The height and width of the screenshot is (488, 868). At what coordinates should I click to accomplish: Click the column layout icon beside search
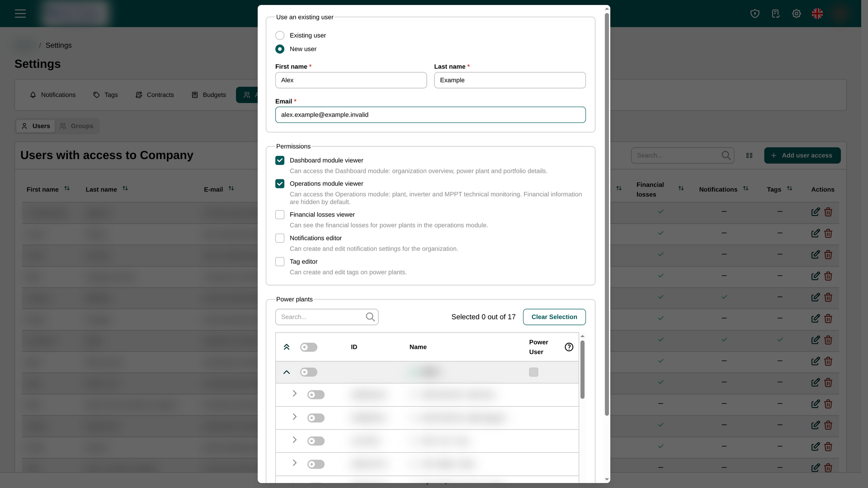[749, 155]
